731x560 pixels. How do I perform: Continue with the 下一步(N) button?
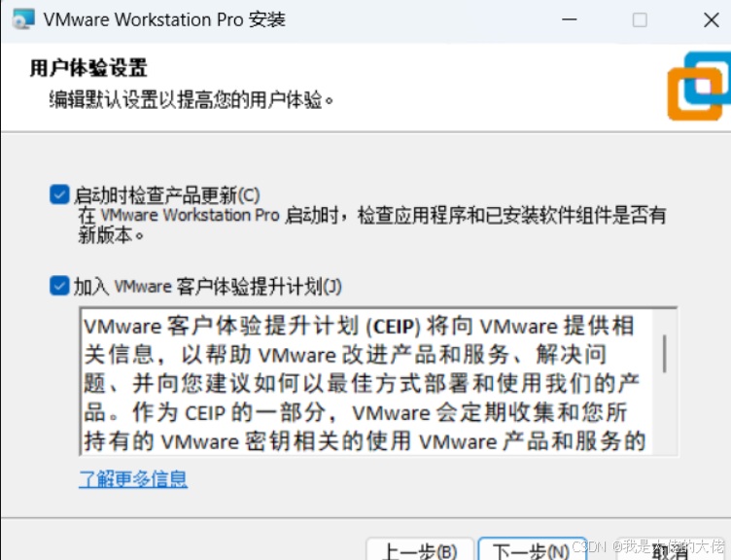532,550
